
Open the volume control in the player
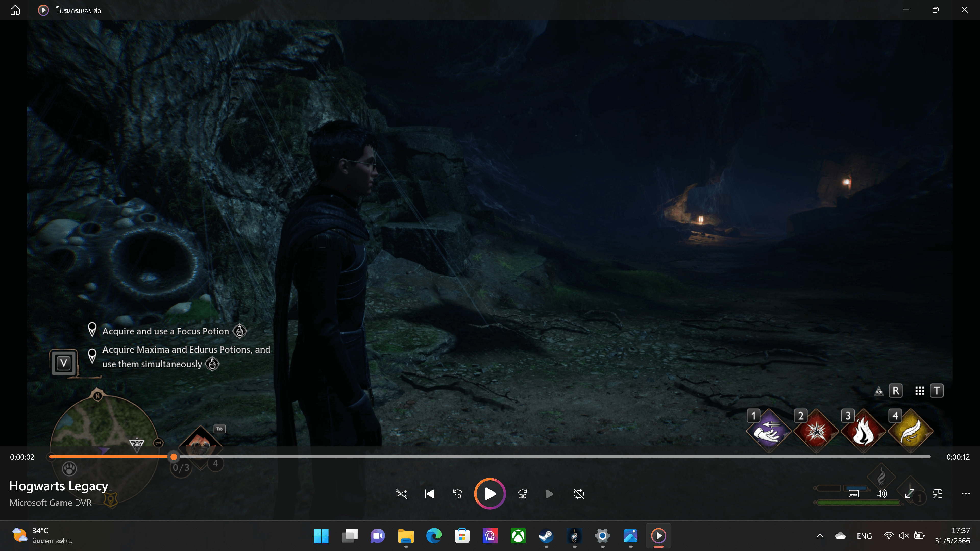(x=881, y=494)
